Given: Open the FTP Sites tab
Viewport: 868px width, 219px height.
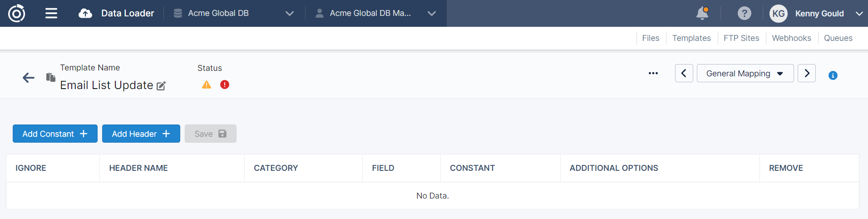Looking at the screenshot, I should pos(741,38).
